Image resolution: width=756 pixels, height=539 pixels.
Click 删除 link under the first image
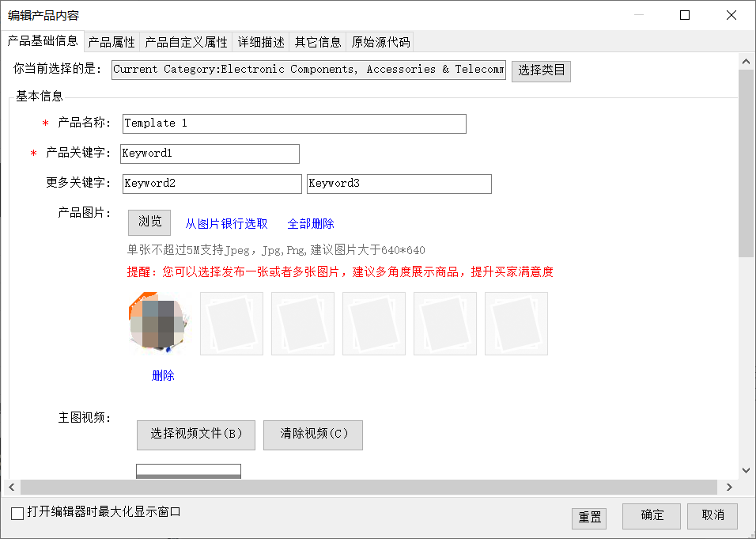(163, 376)
